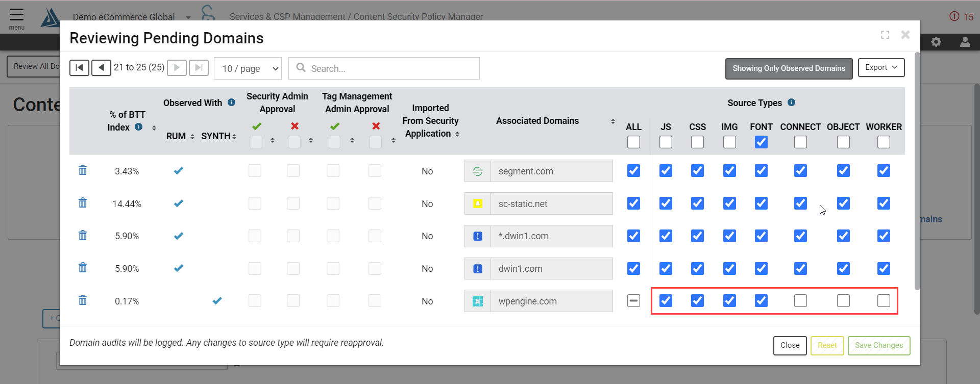This screenshot has width=980, height=384.
Task: Click trash icon for sc-static.net row
Action: [x=83, y=203]
